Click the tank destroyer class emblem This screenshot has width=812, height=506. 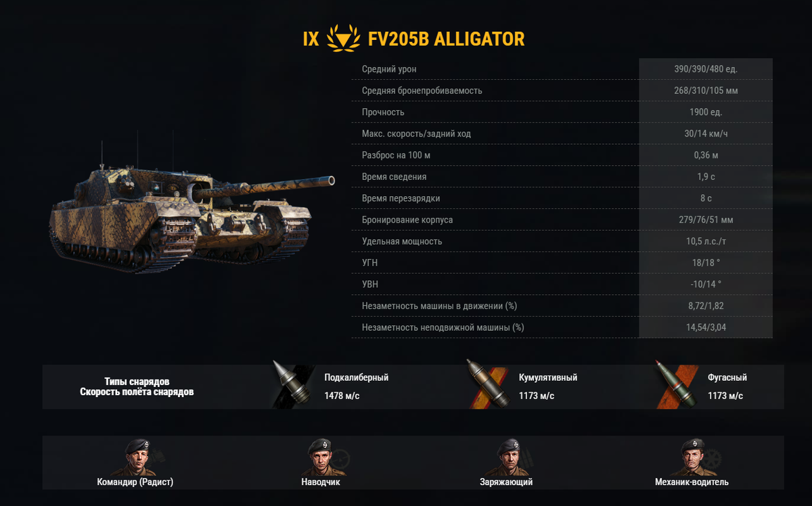343,39
